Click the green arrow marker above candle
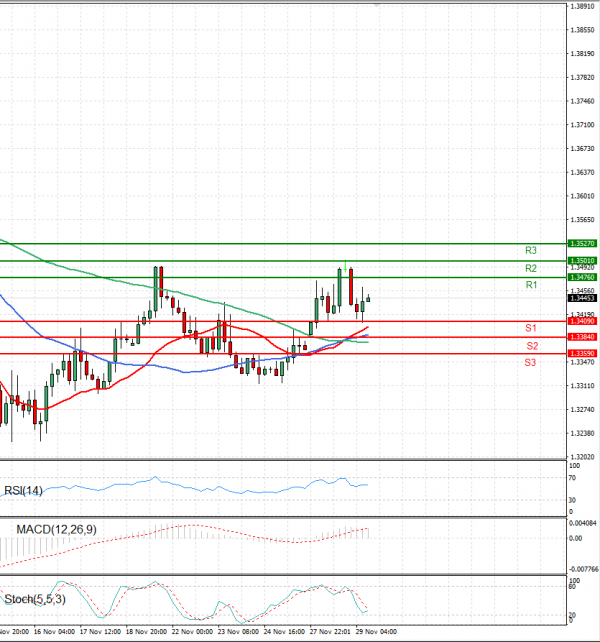 (x=346, y=267)
